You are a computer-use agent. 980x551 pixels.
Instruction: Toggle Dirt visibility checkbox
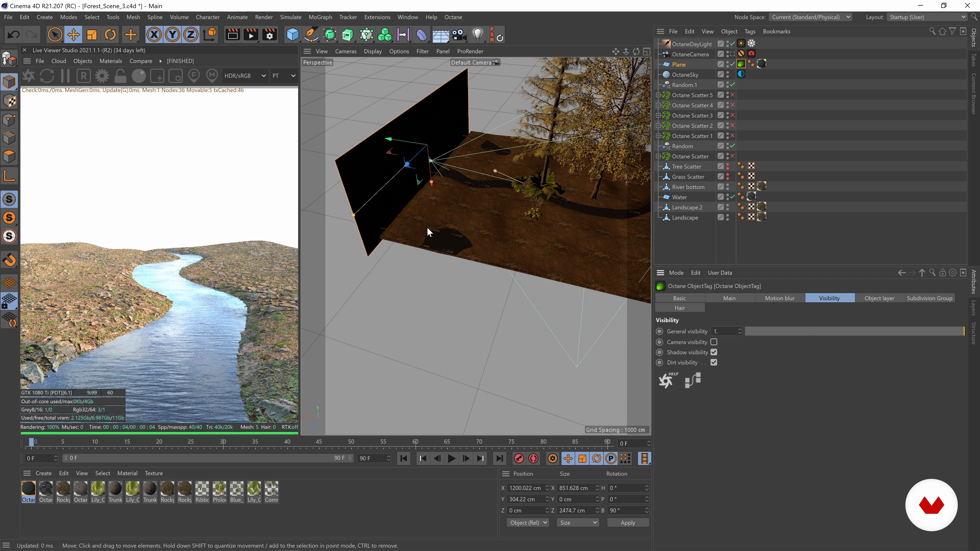[714, 362]
